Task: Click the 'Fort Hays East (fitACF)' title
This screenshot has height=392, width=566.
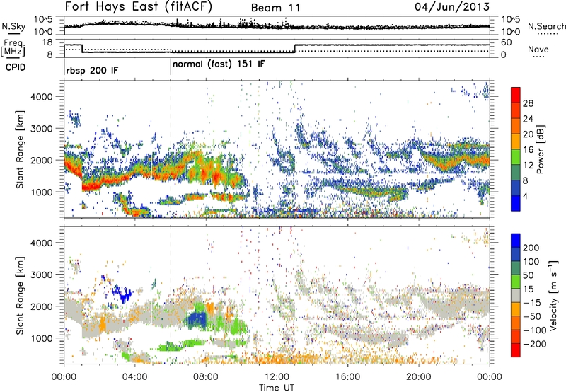Action: point(138,7)
